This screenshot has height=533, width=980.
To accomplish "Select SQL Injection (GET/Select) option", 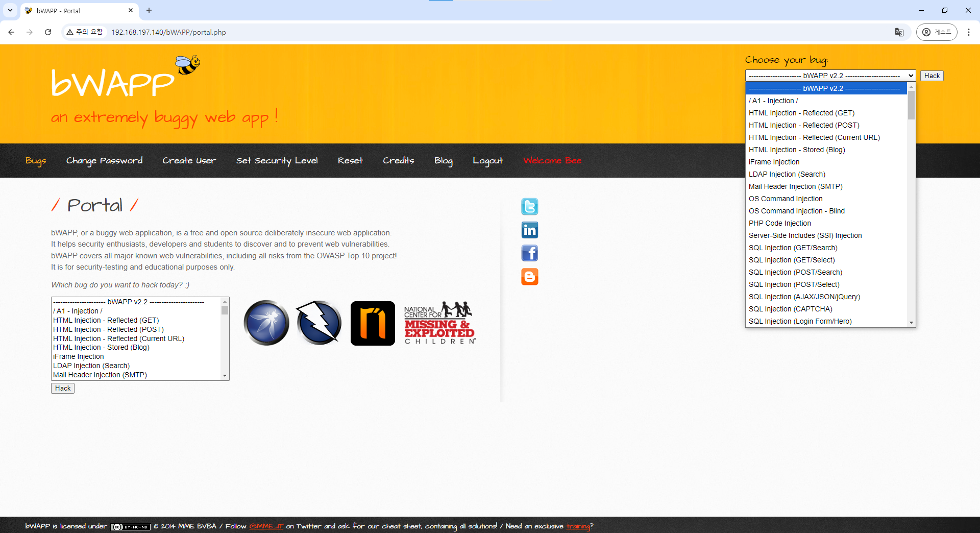I will [826, 260].
